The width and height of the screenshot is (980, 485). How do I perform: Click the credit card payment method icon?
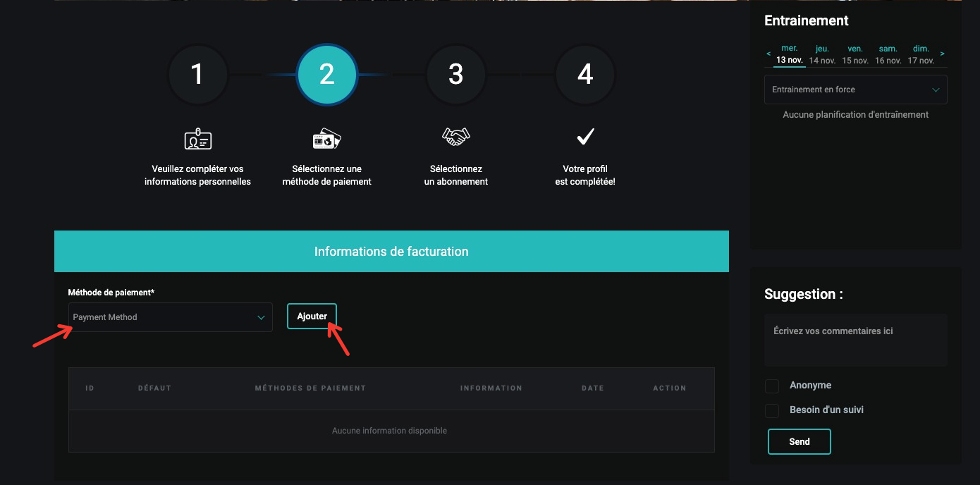(326, 138)
